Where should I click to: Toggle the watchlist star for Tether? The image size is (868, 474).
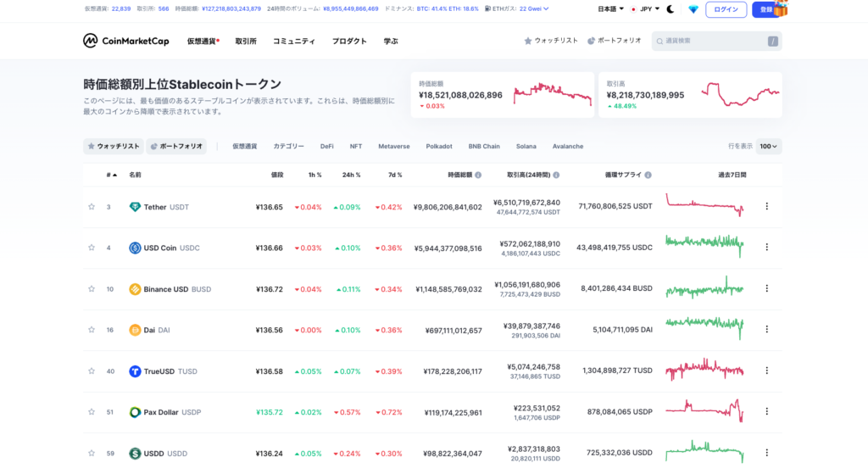pyautogui.click(x=92, y=207)
